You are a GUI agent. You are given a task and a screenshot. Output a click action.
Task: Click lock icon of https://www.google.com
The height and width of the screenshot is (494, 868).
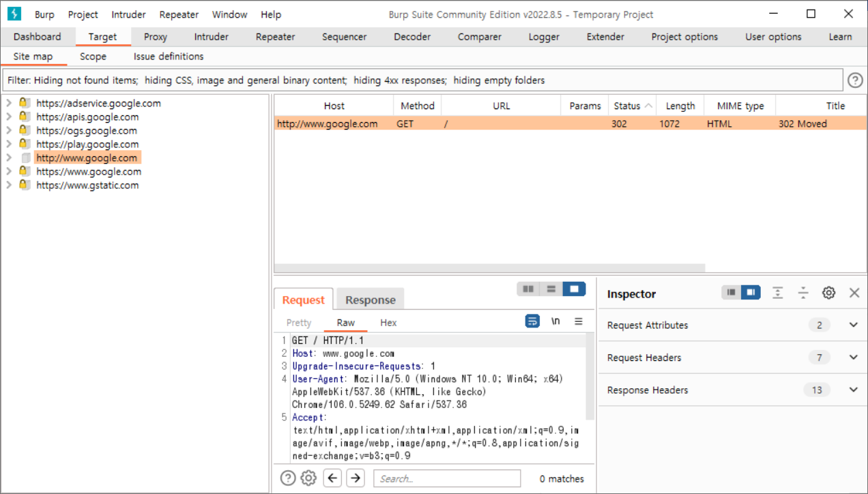[25, 171]
